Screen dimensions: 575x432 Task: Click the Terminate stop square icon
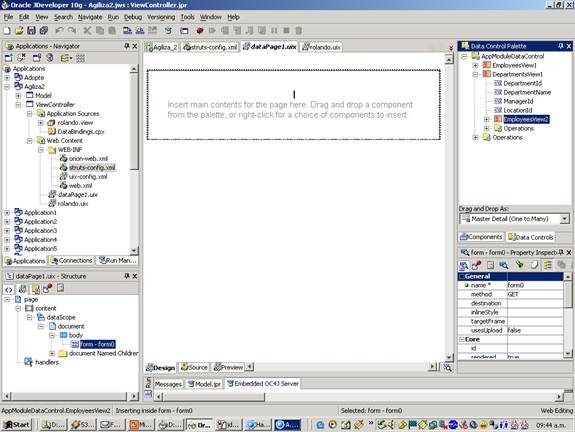tap(286, 31)
